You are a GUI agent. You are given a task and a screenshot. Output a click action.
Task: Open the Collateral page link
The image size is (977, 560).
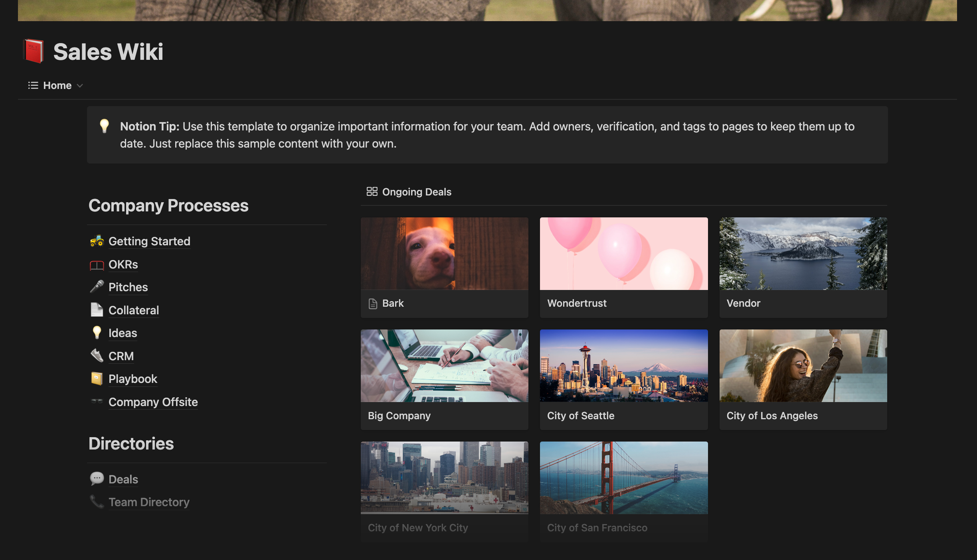tap(133, 310)
